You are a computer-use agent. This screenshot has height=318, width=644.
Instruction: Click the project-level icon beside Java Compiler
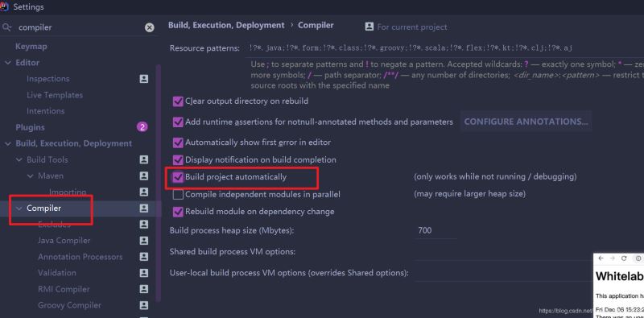pos(144,241)
